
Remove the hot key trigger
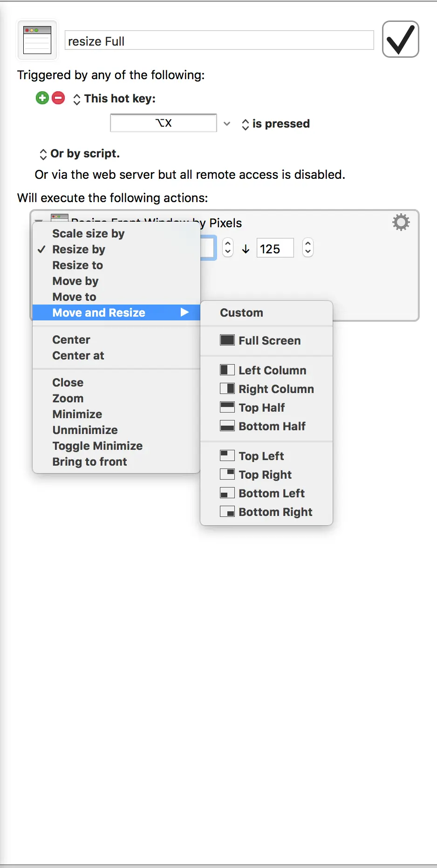(58, 98)
